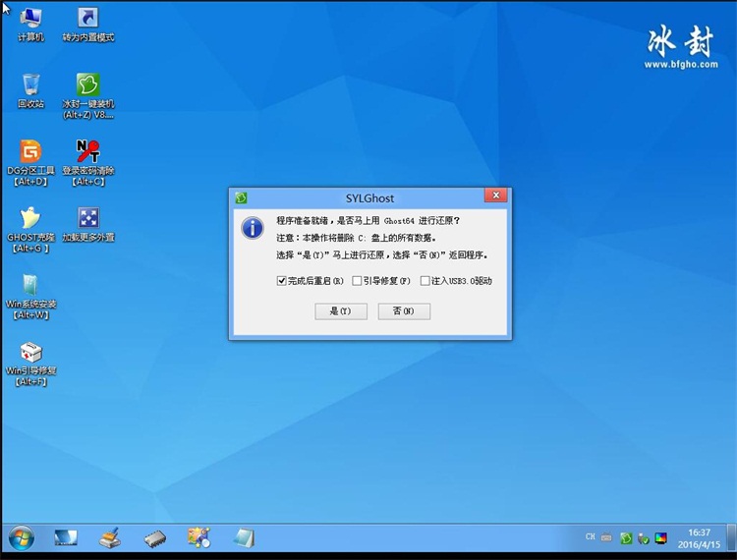Click the dialog text 程序准备就绪
Image resolution: width=737 pixels, height=560 pixels.
pos(302,221)
